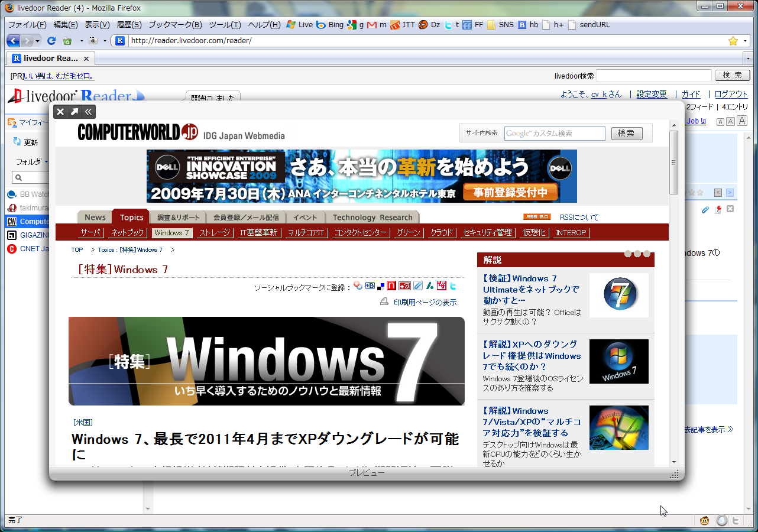Open the preview in a new window using the arrow icon
The width and height of the screenshot is (758, 532).
coord(74,112)
